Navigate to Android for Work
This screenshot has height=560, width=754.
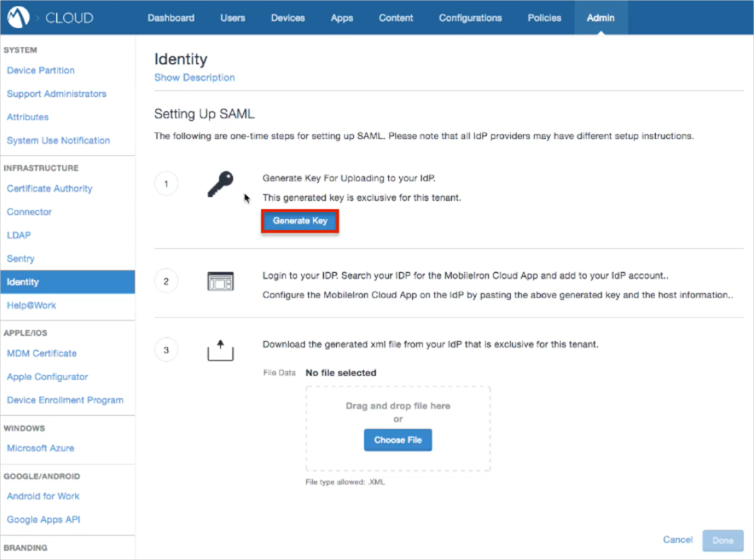[43, 496]
